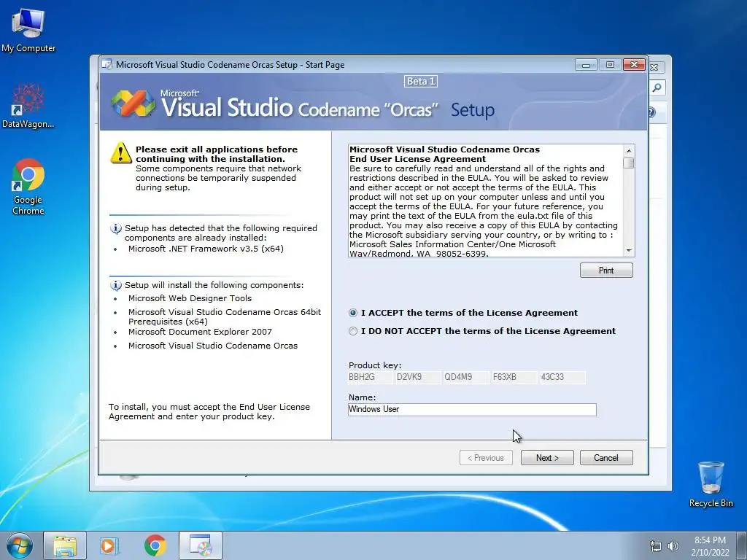Open Windows Explorer from the taskbar

(65, 545)
